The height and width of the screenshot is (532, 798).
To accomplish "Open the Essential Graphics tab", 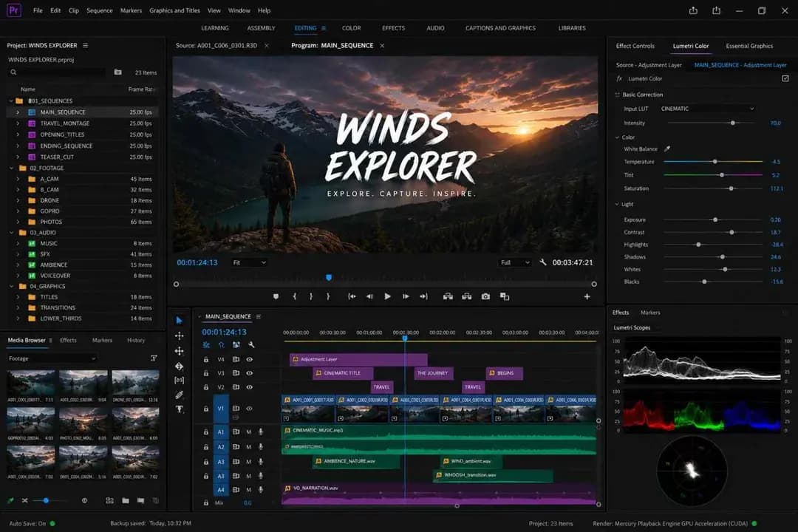I will coord(749,46).
